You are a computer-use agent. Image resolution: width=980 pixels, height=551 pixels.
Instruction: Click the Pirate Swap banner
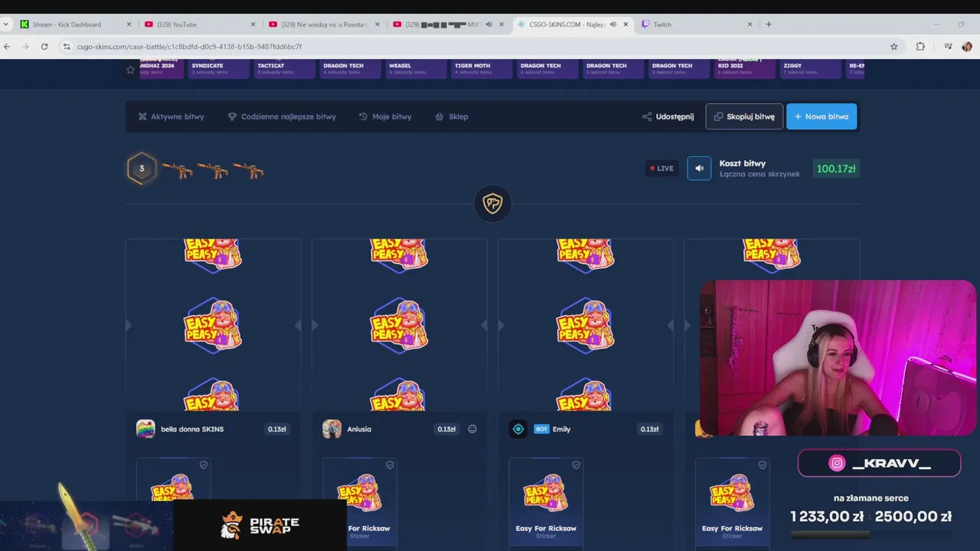pyautogui.click(x=260, y=526)
